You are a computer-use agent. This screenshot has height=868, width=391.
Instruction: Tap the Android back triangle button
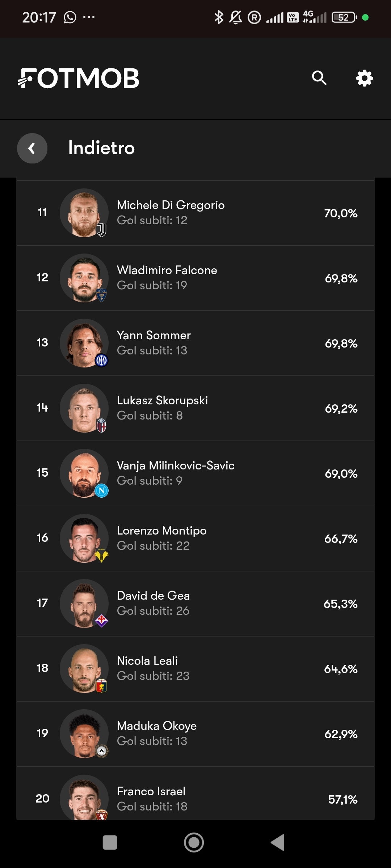coord(278,842)
